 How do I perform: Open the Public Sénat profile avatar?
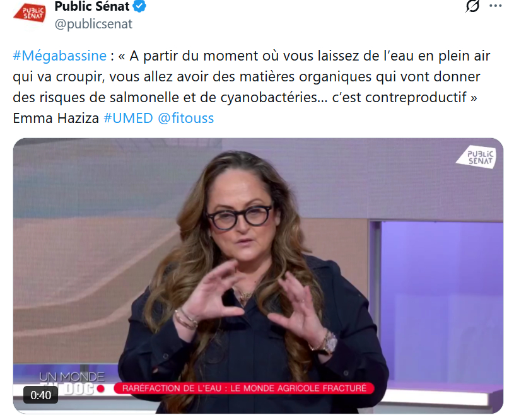[x=30, y=13]
